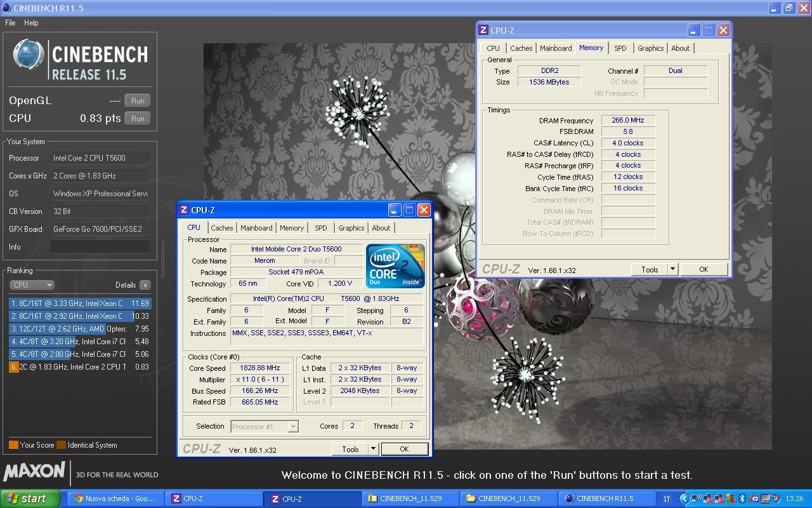The height and width of the screenshot is (508, 812).
Task: Click the Bluetooth tray icon
Action: click(x=742, y=498)
